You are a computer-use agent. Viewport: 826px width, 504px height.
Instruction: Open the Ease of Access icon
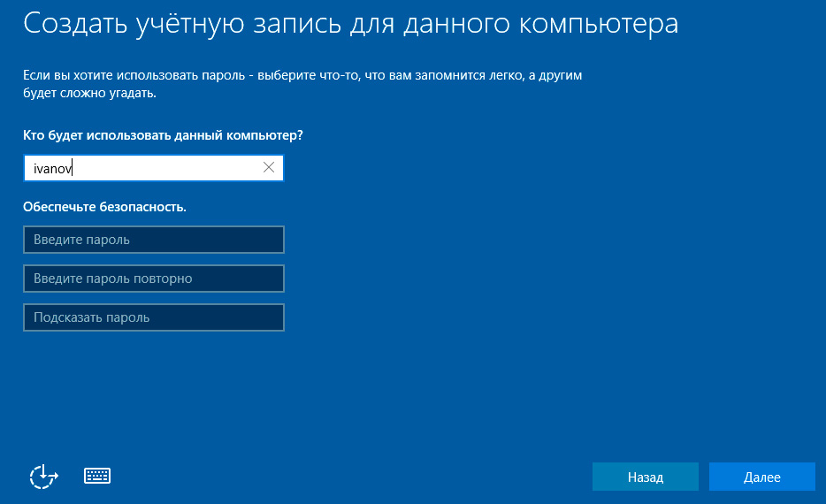click(x=43, y=477)
